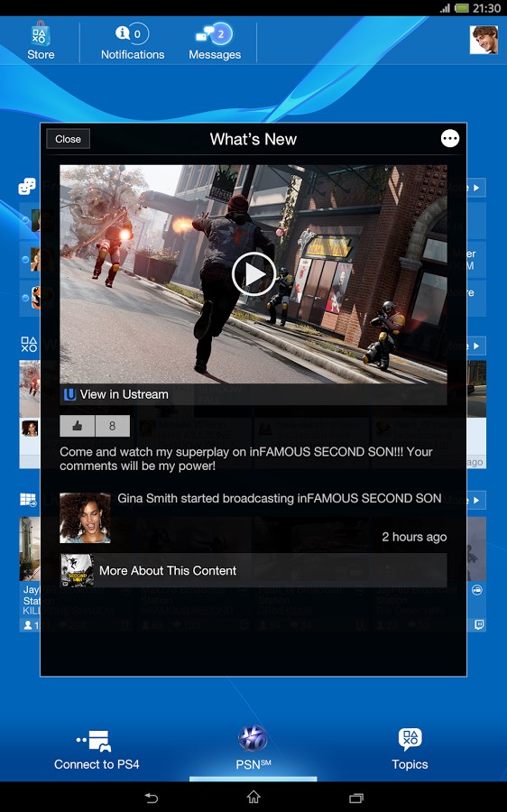Screen dimensions: 507x812
Task: Tap the Android home button
Action: (253, 797)
